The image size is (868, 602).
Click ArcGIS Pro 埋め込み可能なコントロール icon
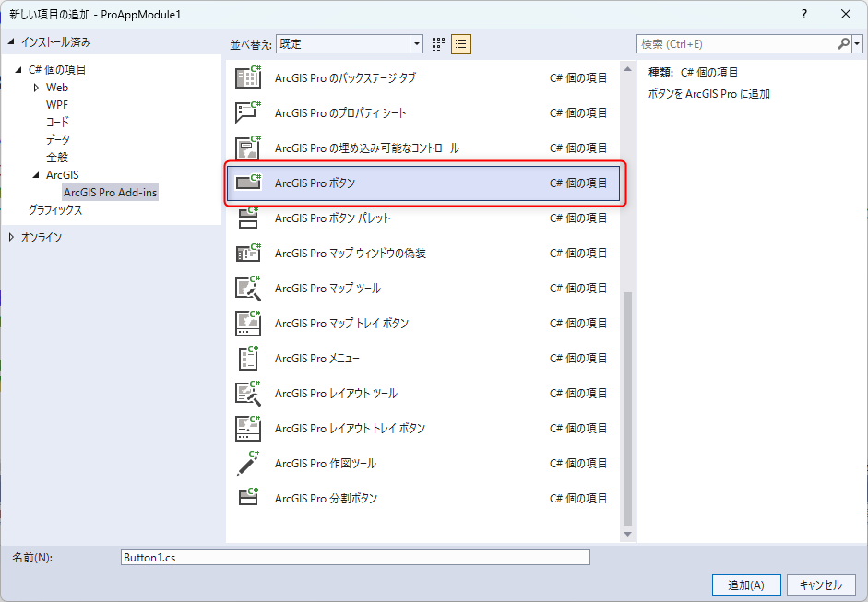[x=247, y=148]
